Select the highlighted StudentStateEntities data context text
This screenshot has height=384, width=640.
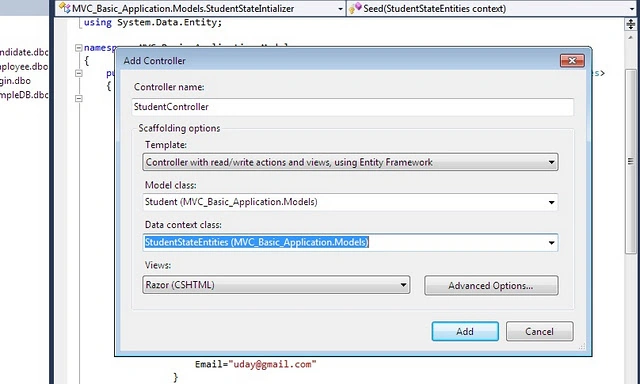[x=257, y=242]
